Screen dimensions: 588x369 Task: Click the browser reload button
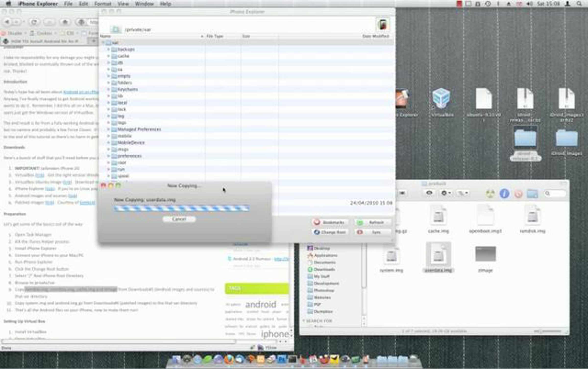tap(34, 22)
